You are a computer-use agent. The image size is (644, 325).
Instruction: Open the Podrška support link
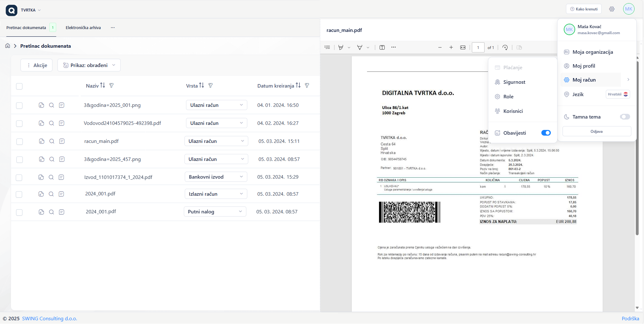tap(630, 318)
